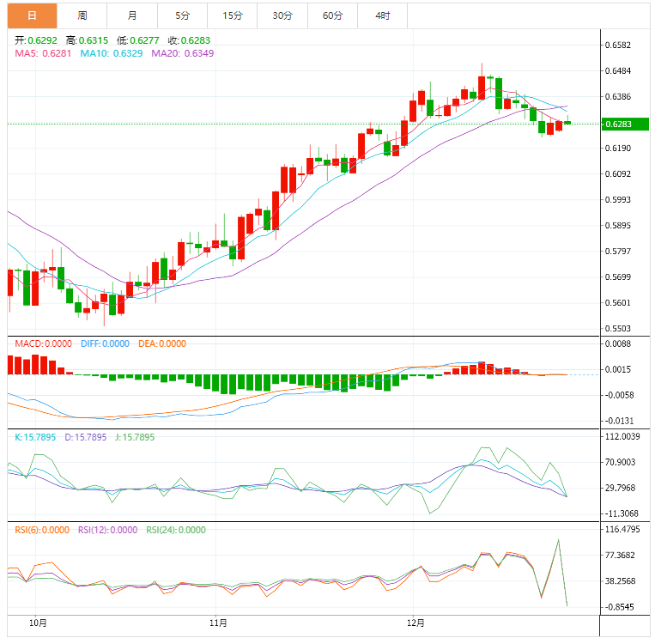Click the D: 15.7895 KDJ label
655x644 pixels.
86,437
